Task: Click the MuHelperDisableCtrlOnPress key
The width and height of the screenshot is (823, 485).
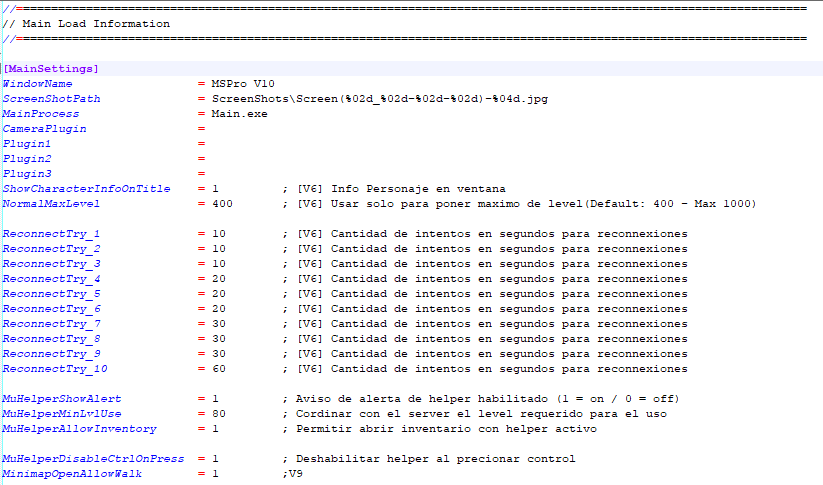Action: pyautogui.click(x=94, y=459)
